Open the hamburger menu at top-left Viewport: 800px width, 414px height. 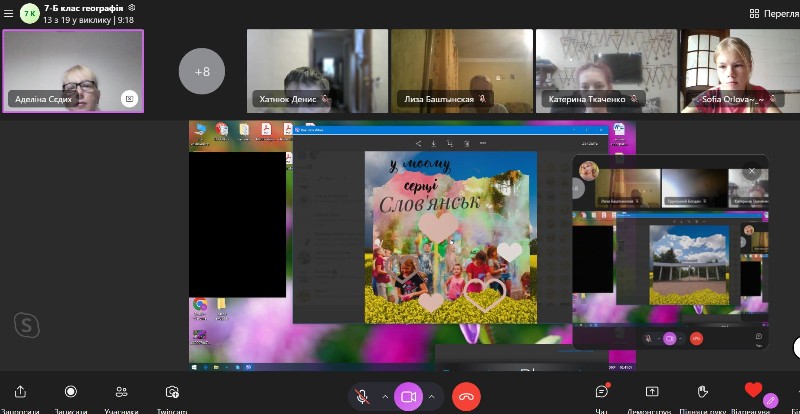pos(8,13)
